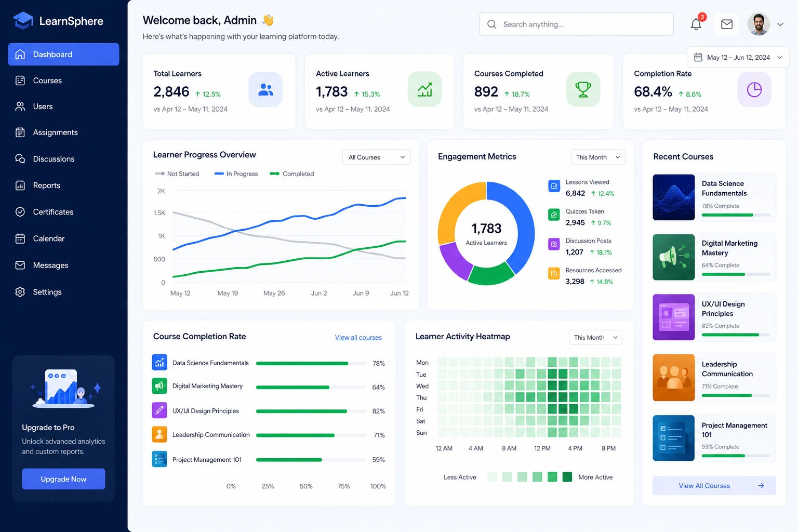Toggle the Not Started legend series

(177, 174)
